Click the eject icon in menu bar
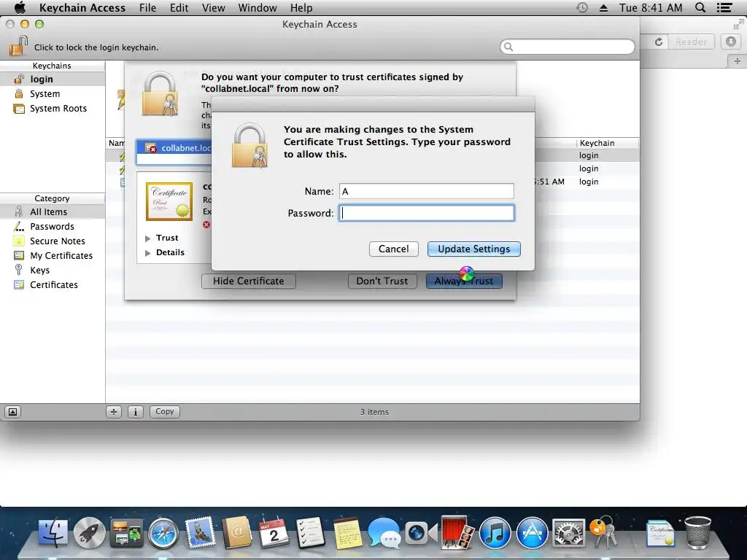Image resolution: width=747 pixels, height=560 pixels. click(x=603, y=7)
